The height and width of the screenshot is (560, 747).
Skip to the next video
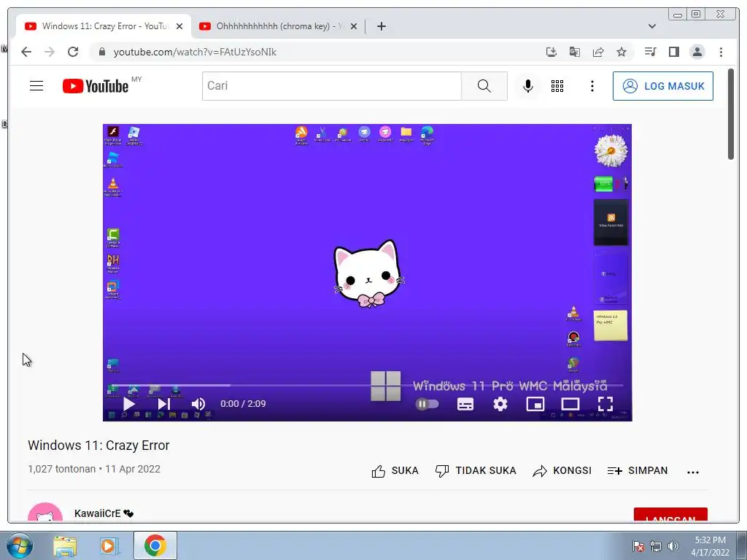tap(164, 404)
